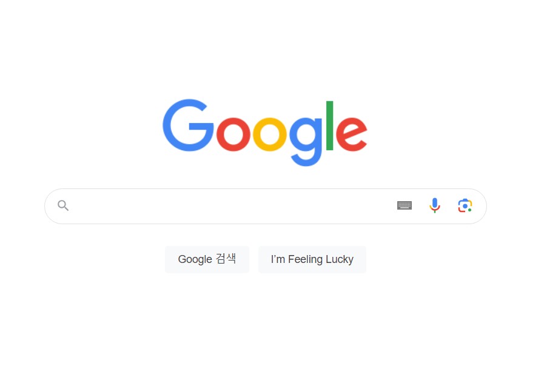Select the Google logo image
This screenshot has height=392, width=544.
265,133
